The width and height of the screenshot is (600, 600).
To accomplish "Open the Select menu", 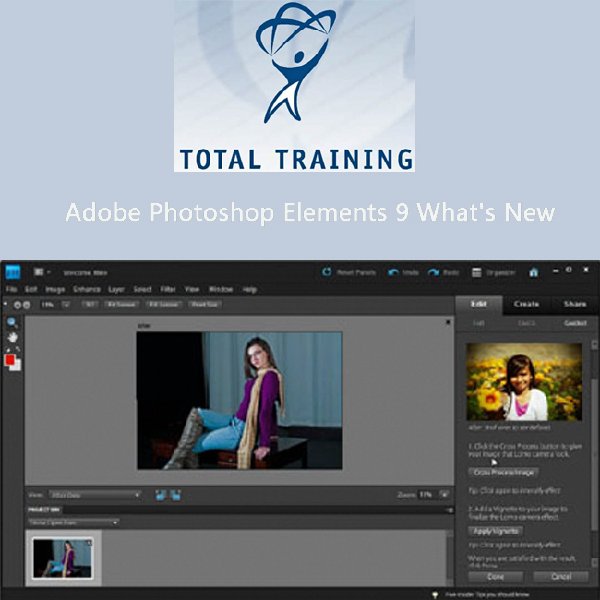I will (142, 289).
